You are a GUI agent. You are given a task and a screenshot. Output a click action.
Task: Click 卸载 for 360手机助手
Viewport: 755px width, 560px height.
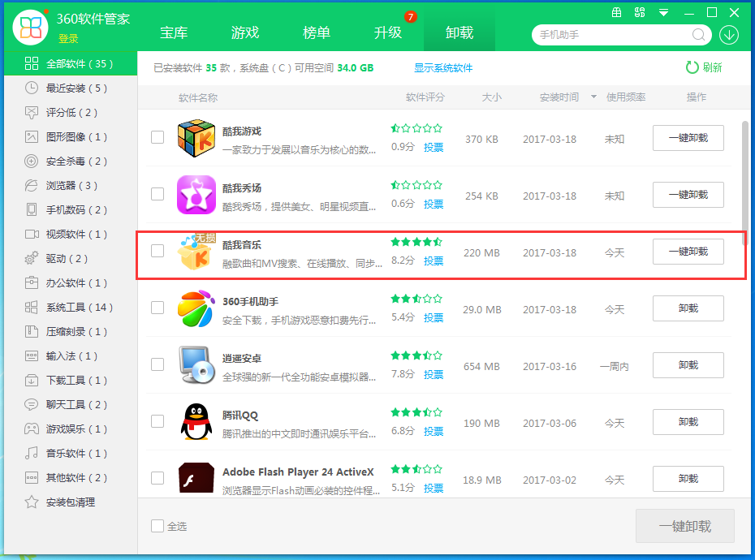click(x=688, y=308)
